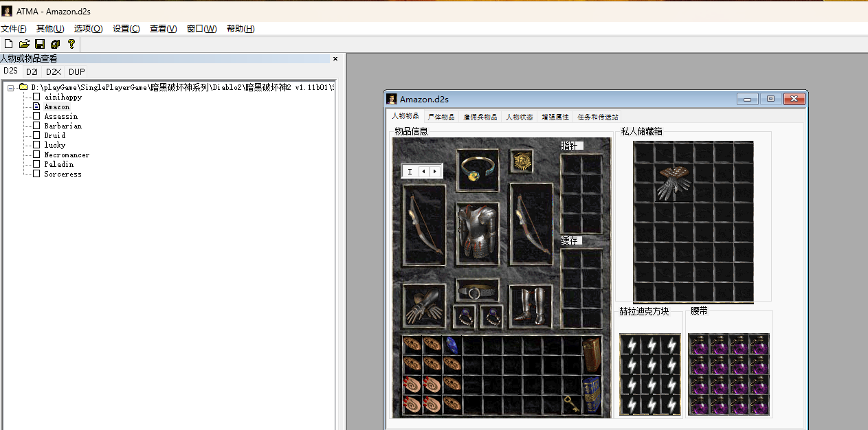Switch to the DUP tab
This screenshot has width=868, height=430.
(x=76, y=71)
